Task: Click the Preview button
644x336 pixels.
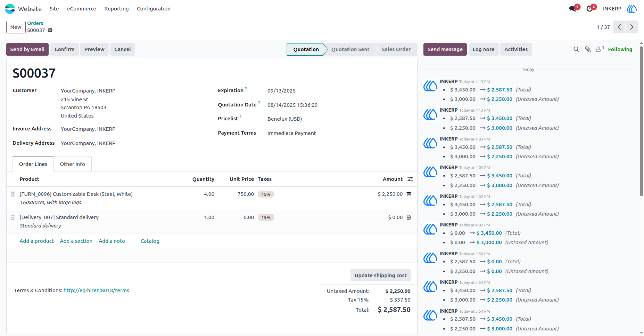Action: [94, 49]
